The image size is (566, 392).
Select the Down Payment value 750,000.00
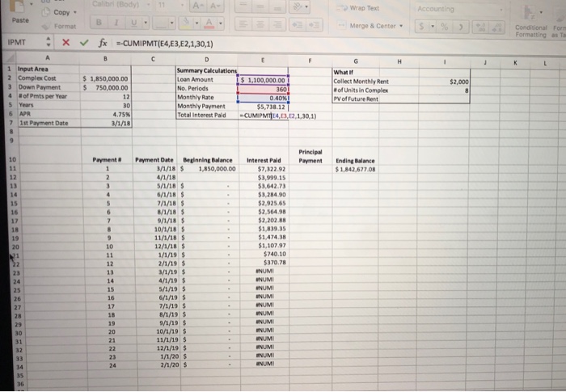tap(105, 88)
